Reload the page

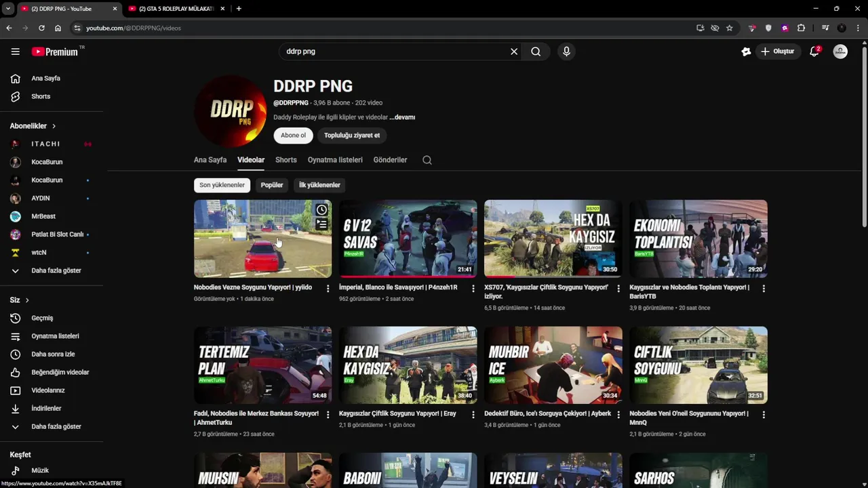click(x=41, y=28)
